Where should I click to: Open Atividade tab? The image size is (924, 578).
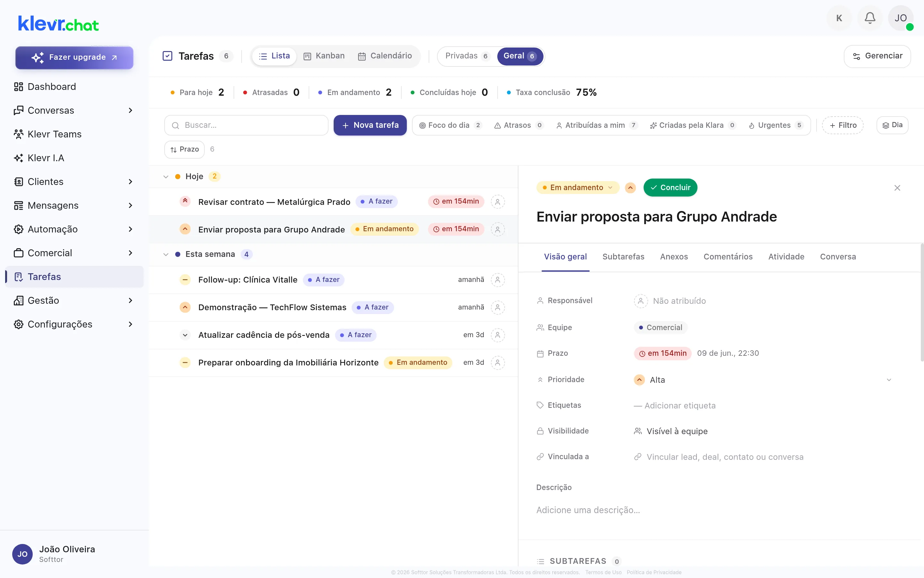[786, 257]
